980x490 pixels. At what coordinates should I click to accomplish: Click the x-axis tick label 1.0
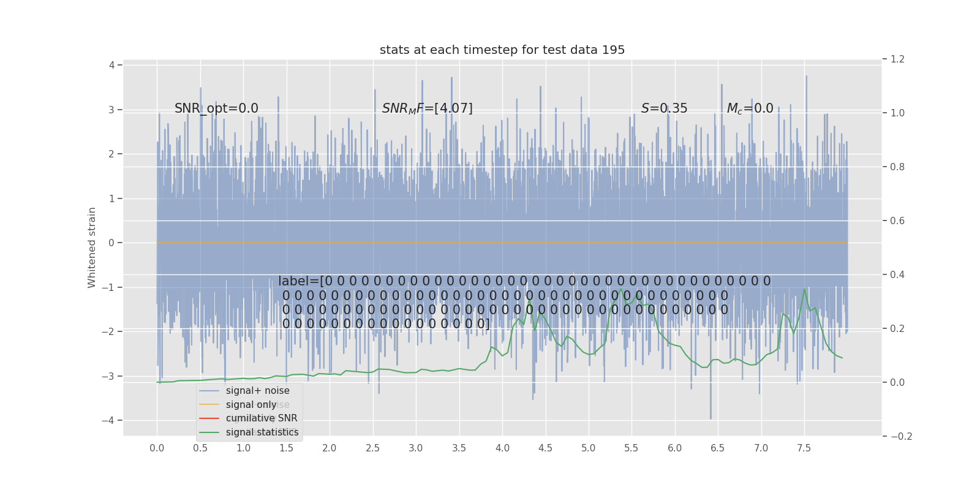coord(243,448)
